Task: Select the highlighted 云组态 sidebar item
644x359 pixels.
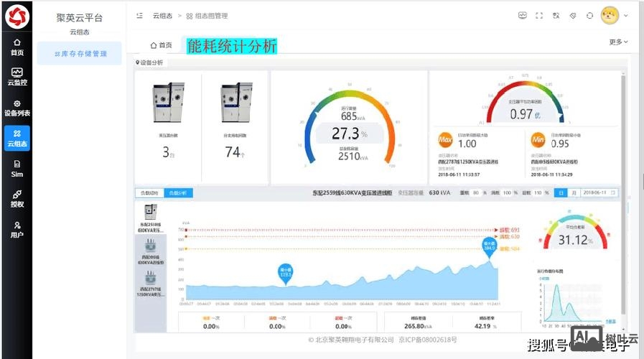Action: pyautogui.click(x=17, y=138)
